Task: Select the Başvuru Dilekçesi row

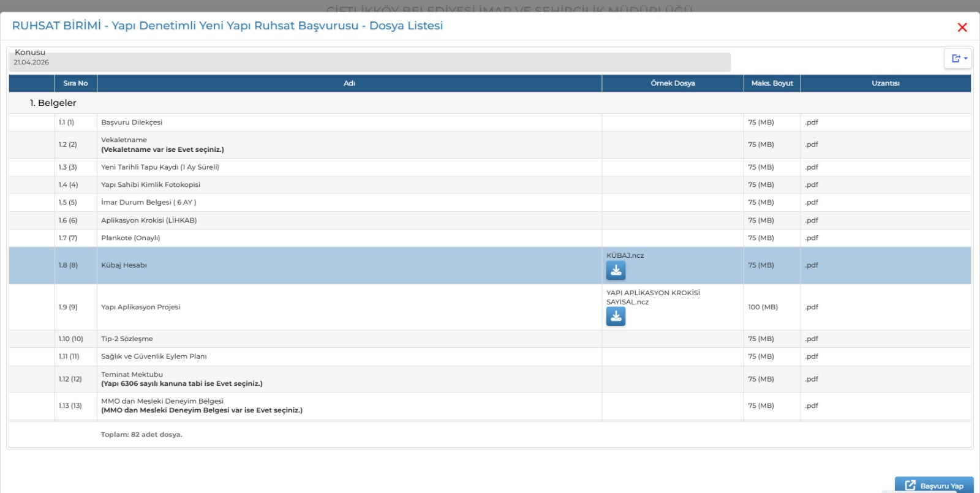Action: (490, 122)
